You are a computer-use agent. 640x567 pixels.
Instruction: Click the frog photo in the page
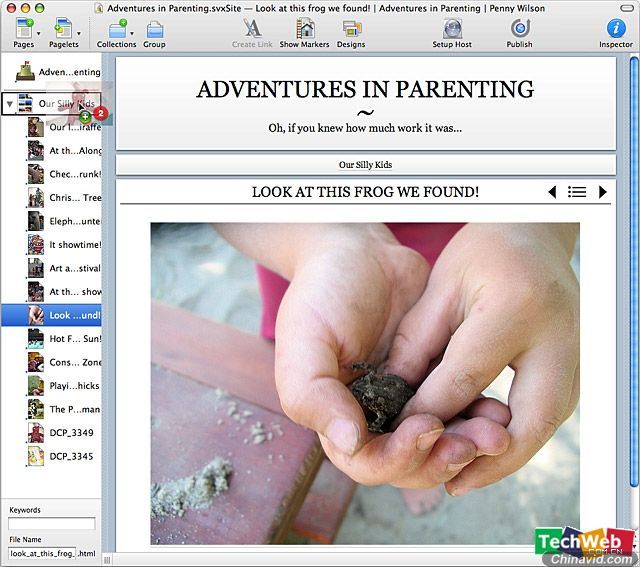pos(365,384)
